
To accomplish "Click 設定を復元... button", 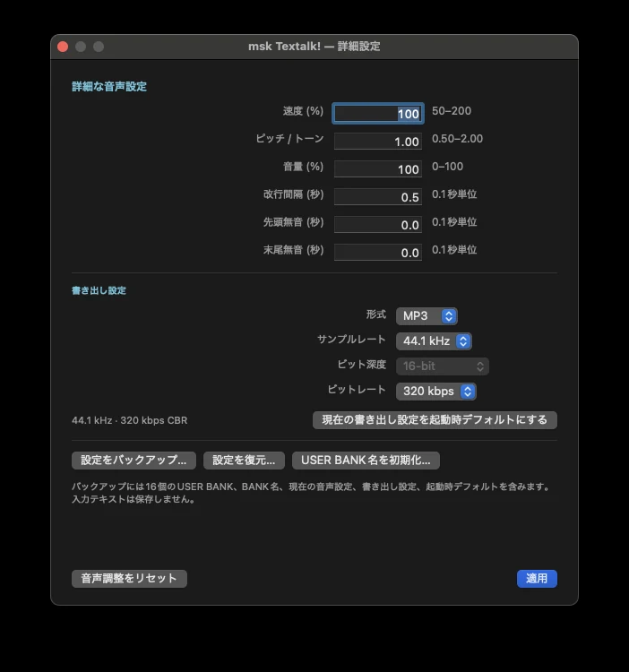I will pyautogui.click(x=244, y=461).
